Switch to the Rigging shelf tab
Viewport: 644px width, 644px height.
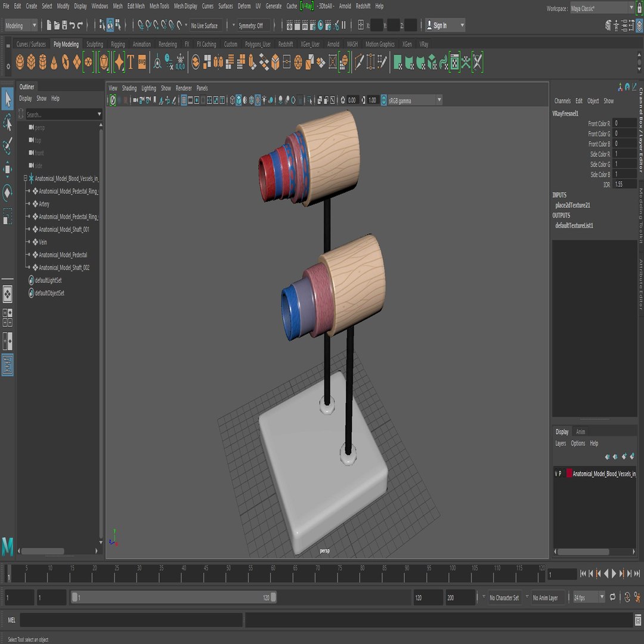[118, 44]
